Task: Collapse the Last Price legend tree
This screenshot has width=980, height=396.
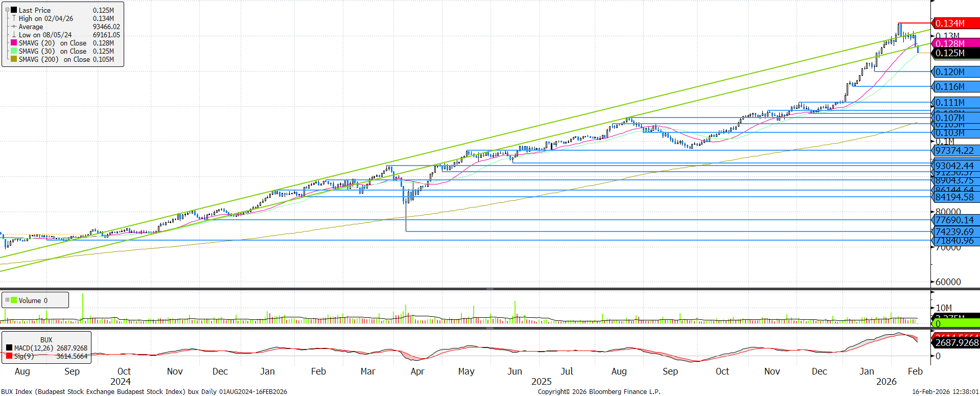Action: coord(7,10)
